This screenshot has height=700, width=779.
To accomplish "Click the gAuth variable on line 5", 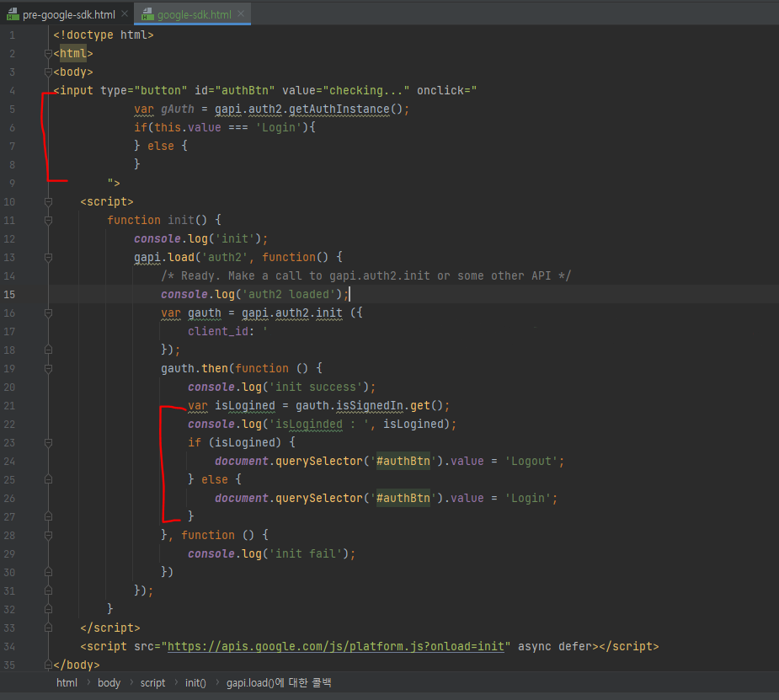I will tap(178, 109).
